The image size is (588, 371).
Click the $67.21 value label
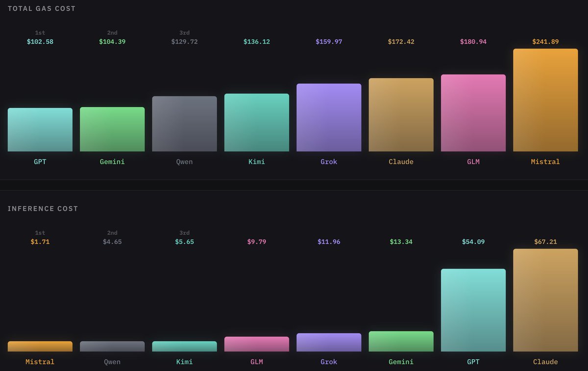pos(545,242)
